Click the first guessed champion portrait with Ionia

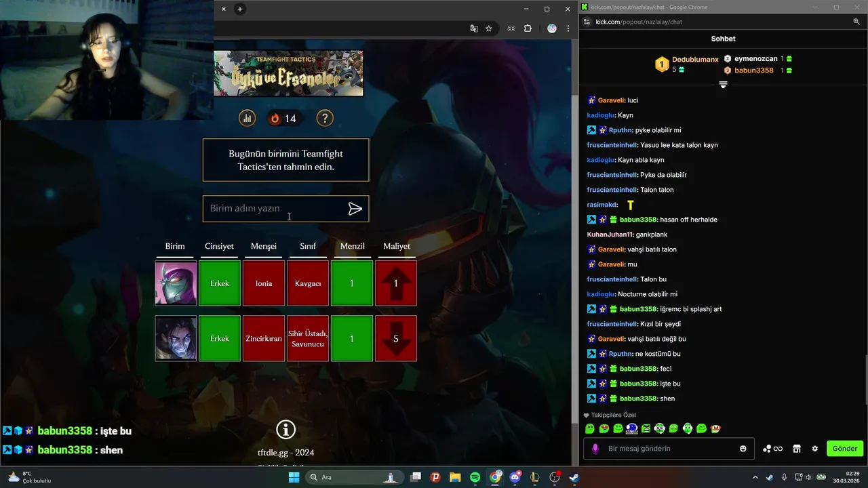[176, 283]
